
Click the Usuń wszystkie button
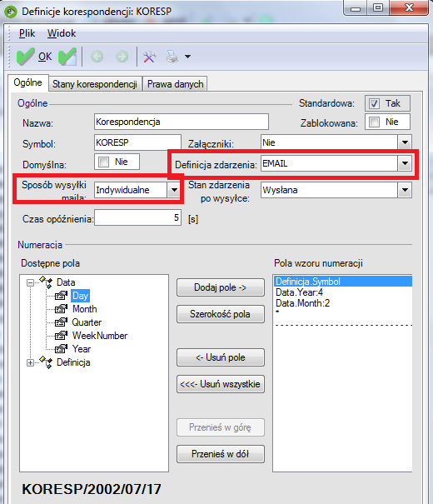click(x=221, y=384)
